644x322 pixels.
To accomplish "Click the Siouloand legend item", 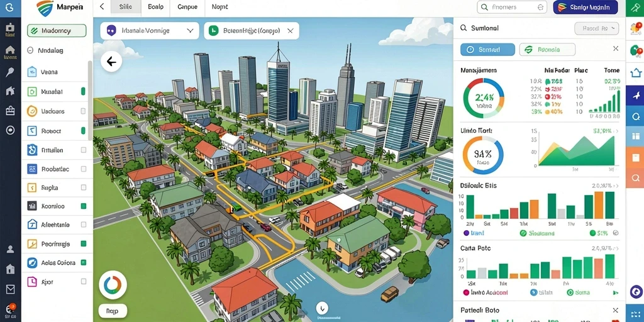I will [537, 233].
